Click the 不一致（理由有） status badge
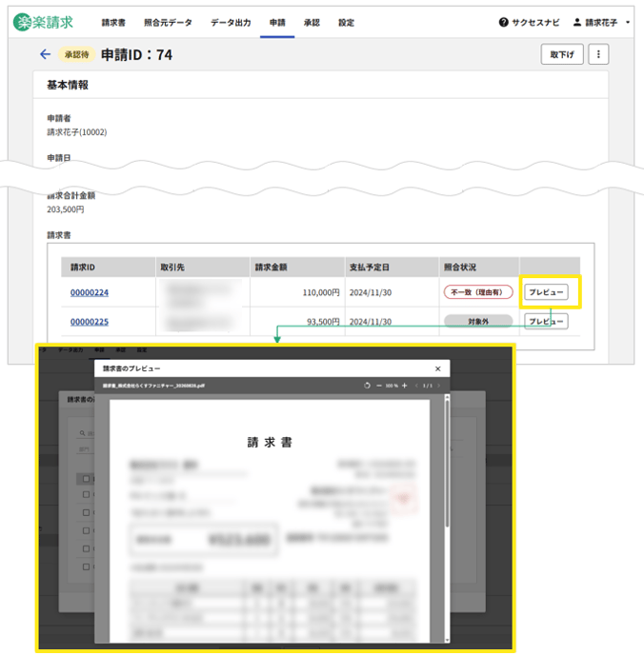Image resolution: width=644 pixels, height=655 pixels. point(478,292)
